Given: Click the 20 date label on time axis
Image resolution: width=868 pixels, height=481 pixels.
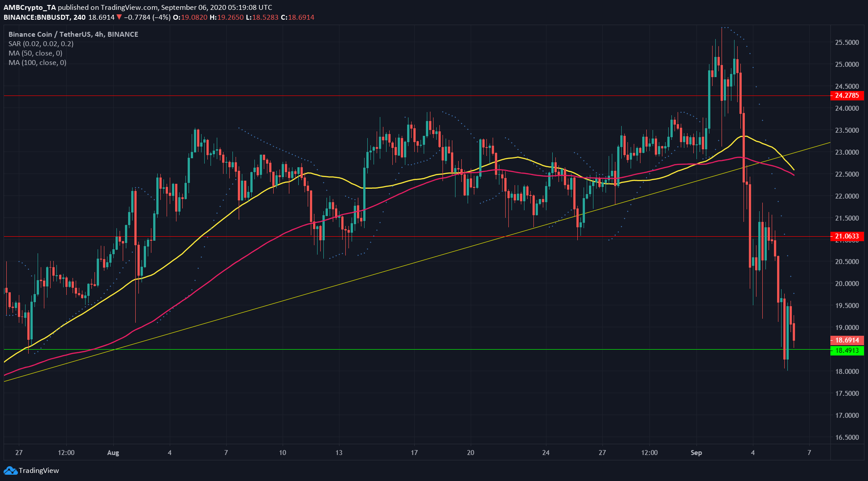Looking at the screenshot, I should (470, 453).
